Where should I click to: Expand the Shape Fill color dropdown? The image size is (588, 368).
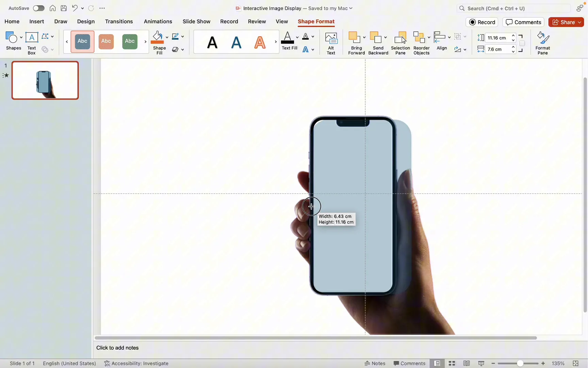[167, 37]
